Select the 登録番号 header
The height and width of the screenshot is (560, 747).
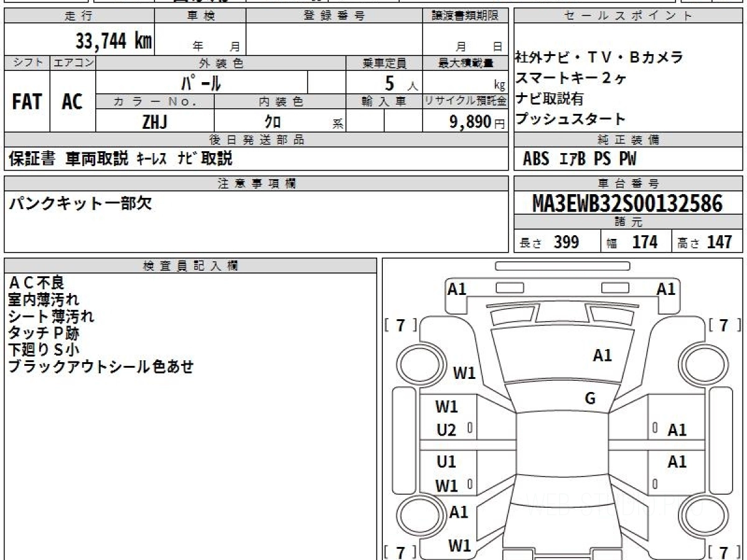(x=334, y=16)
